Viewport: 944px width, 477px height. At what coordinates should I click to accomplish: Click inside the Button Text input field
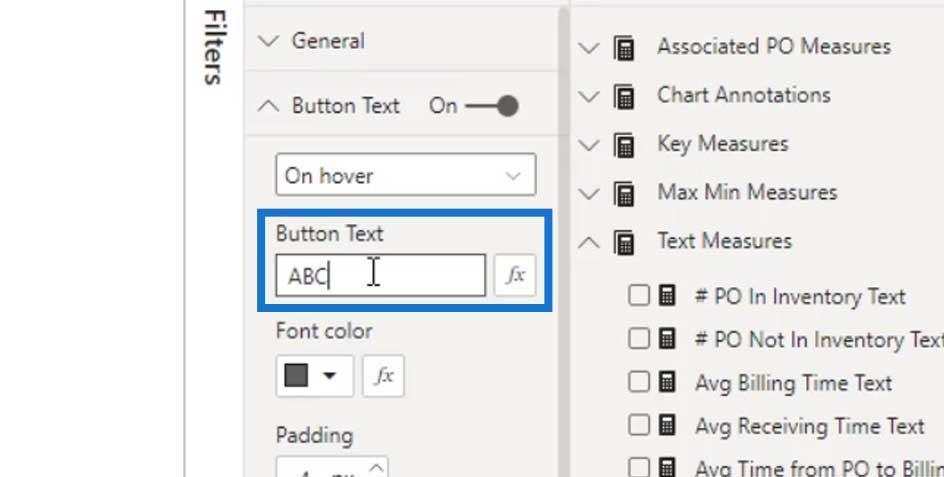pos(380,275)
